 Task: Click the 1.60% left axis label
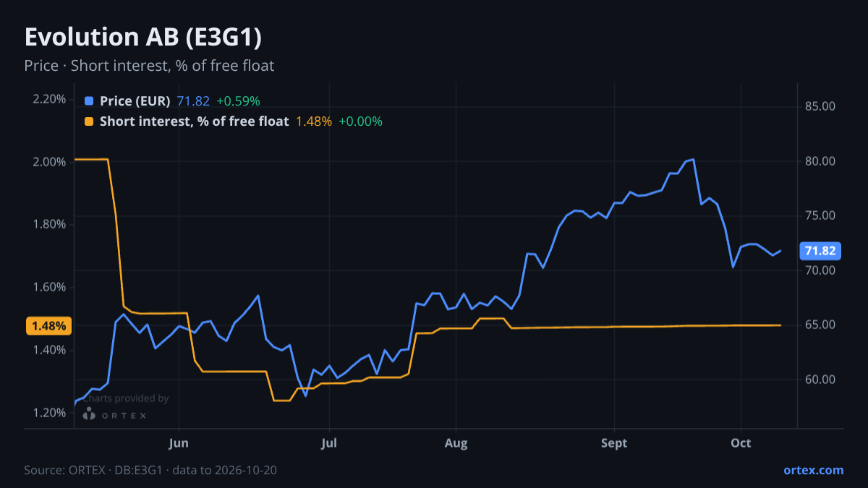click(49, 287)
